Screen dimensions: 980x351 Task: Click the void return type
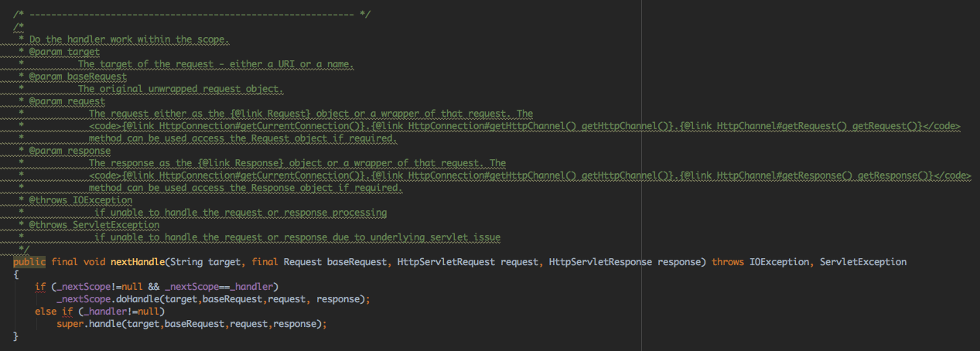94,262
